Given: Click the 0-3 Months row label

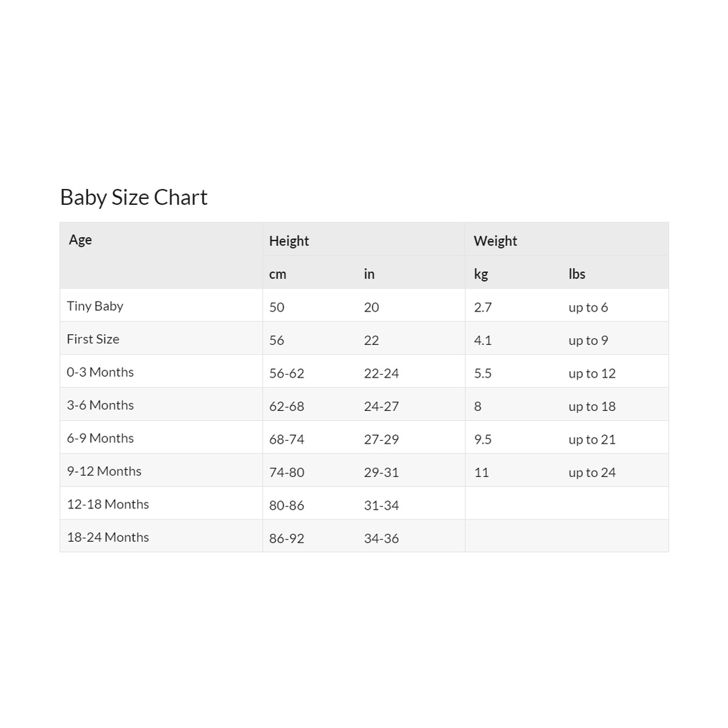Looking at the screenshot, I should 100,372.
